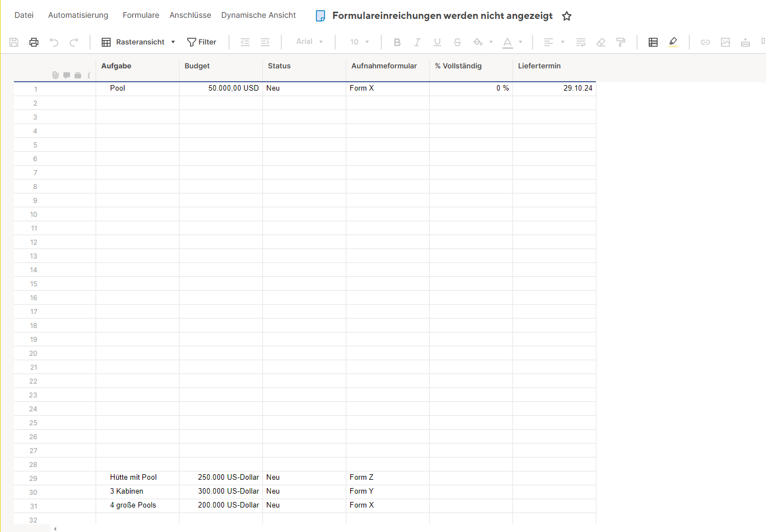Select the '0 %' completion cell
Image resolution: width=766 pixels, height=532 pixels.
point(471,89)
